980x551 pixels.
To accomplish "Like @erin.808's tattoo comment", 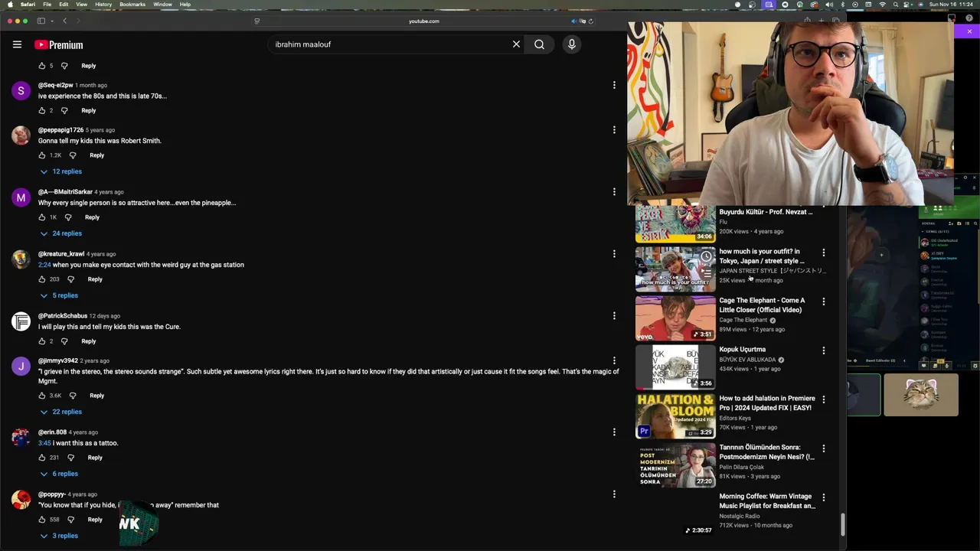I will (42, 458).
